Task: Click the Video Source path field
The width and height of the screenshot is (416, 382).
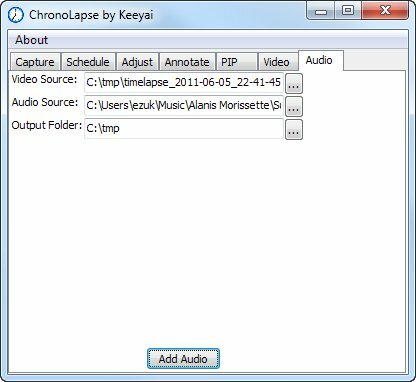Action: click(x=184, y=83)
